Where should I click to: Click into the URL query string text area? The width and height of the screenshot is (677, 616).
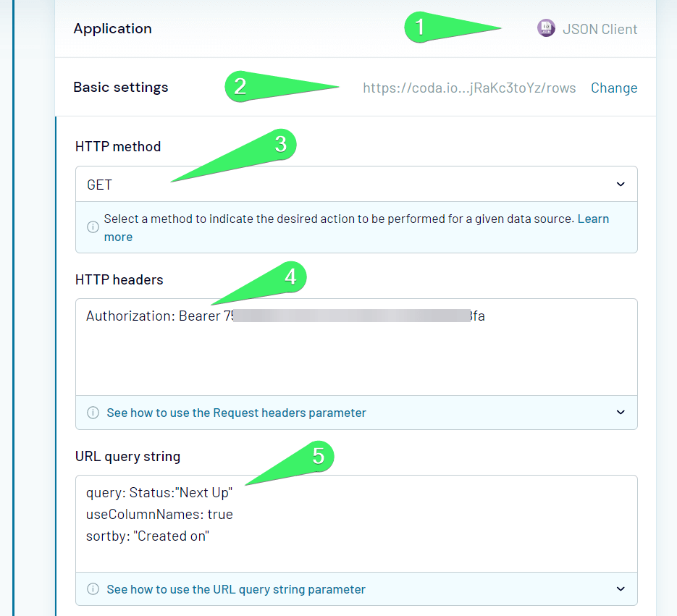tap(356, 523)
